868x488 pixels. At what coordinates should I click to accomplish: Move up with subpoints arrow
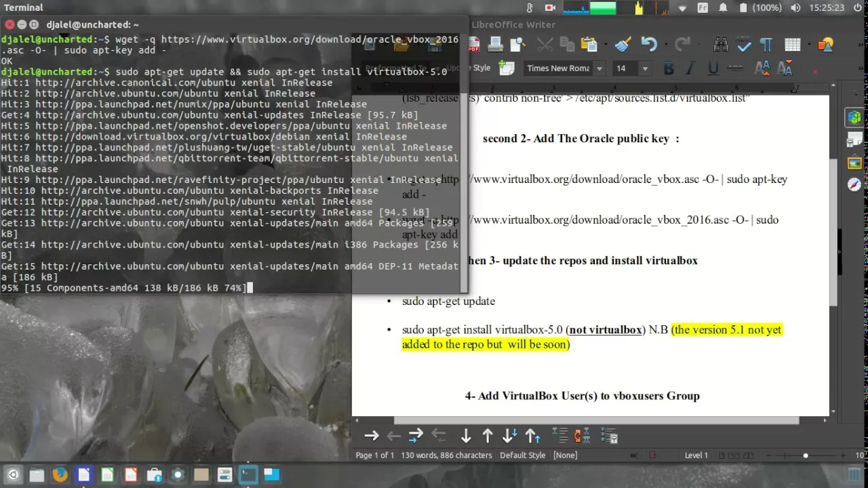click(x=532, y=436)
